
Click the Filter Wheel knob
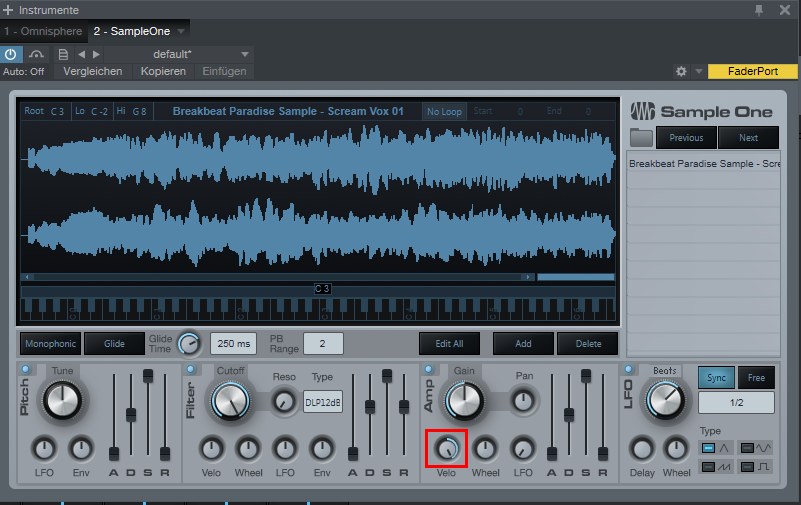(248, 449)
